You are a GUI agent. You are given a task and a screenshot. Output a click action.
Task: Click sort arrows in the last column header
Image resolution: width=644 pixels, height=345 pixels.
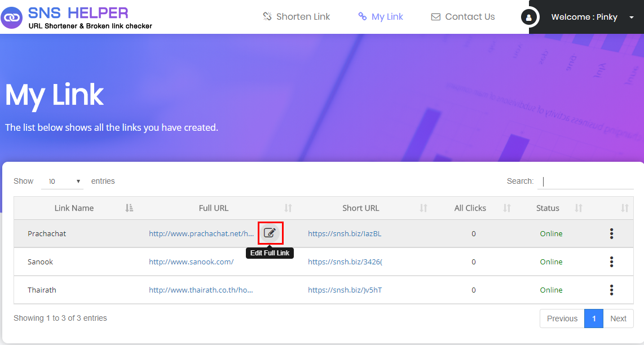[625, 208]
